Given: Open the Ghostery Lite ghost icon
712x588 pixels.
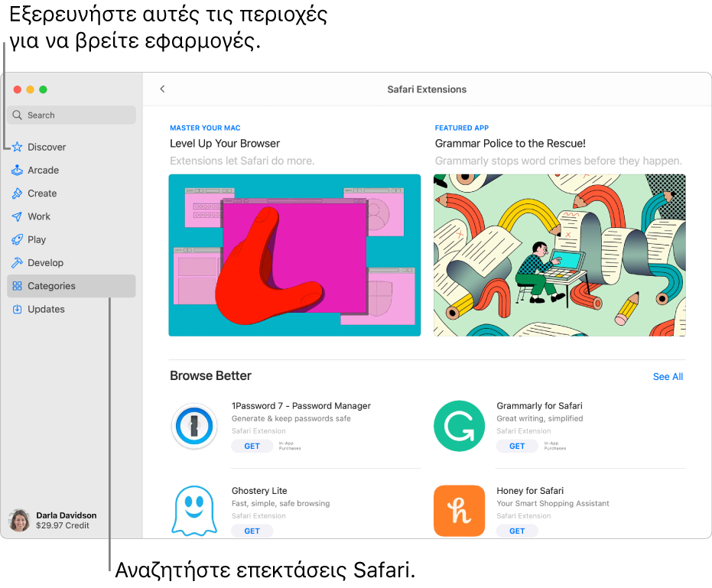Looking at the screenshot, I should (194, 510).
